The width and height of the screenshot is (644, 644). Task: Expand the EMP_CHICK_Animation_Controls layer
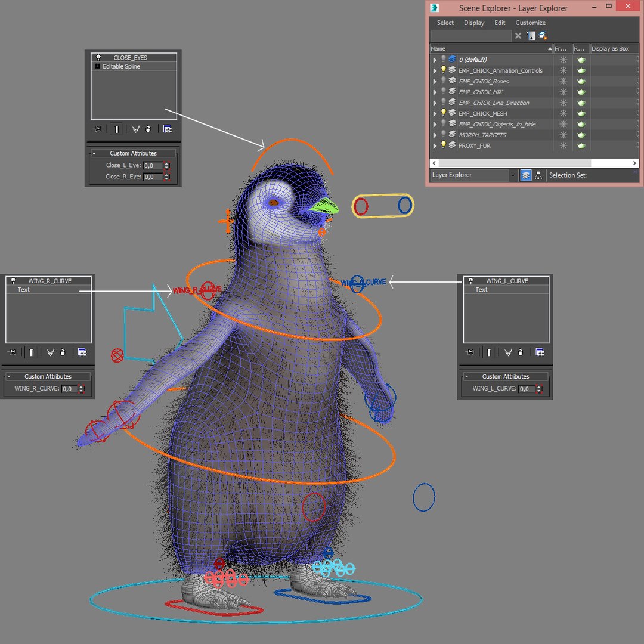[435, 70]
